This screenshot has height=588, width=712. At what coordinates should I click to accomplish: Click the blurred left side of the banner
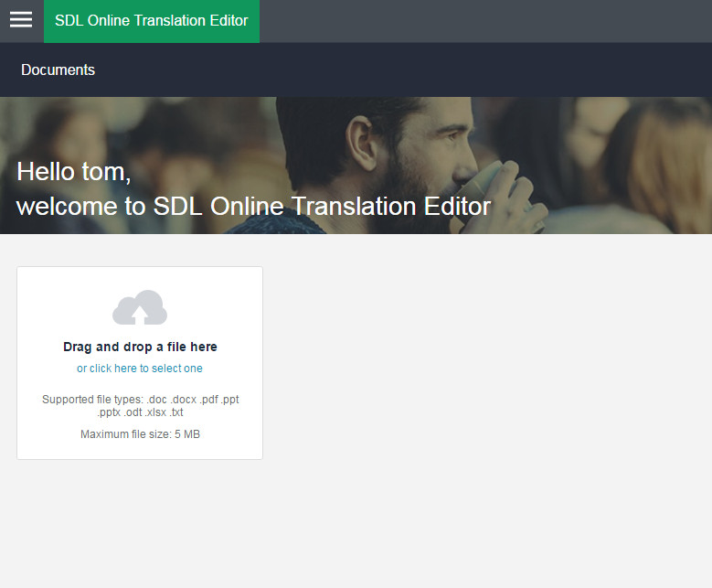[110, 128]
